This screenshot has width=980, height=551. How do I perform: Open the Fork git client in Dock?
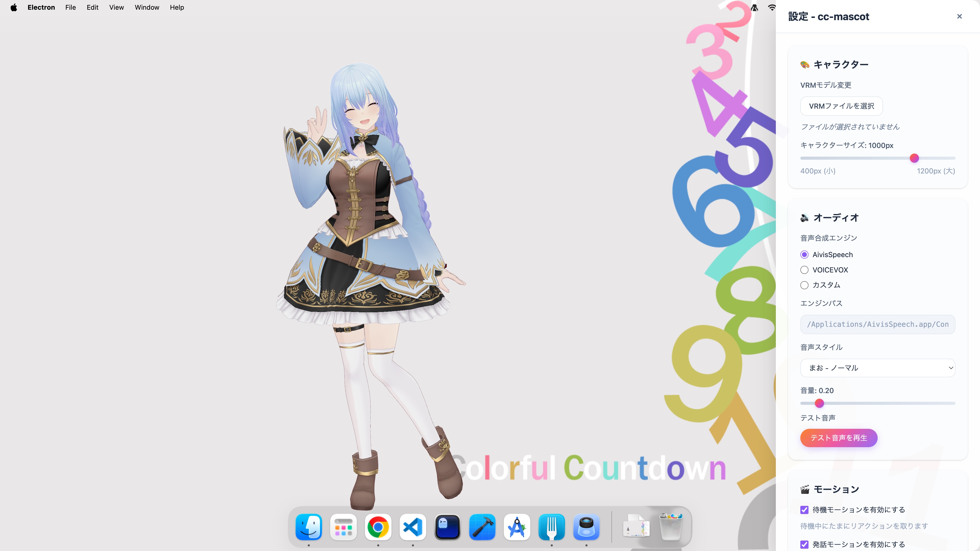(552, 527)
